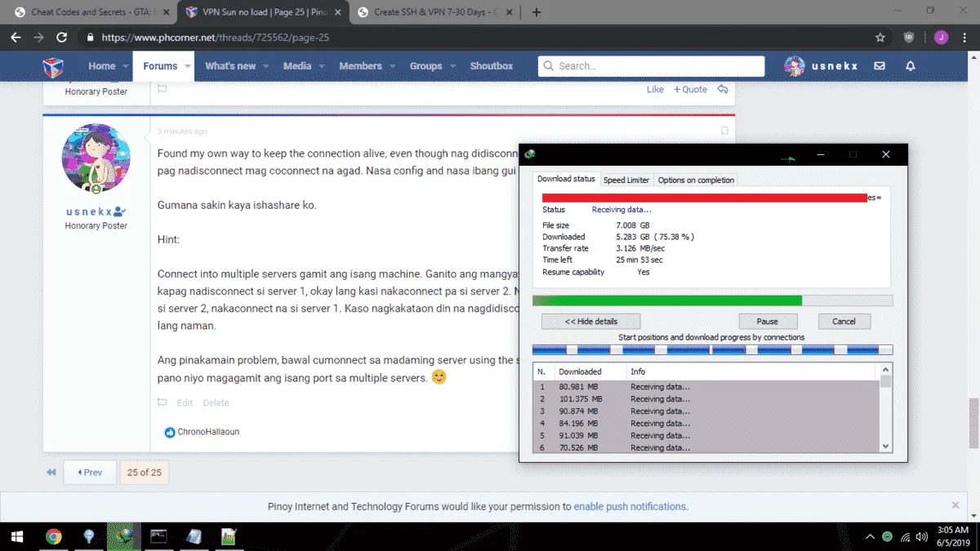
Task: Open Chrome profile avatar J
Action: coord(941,38)
